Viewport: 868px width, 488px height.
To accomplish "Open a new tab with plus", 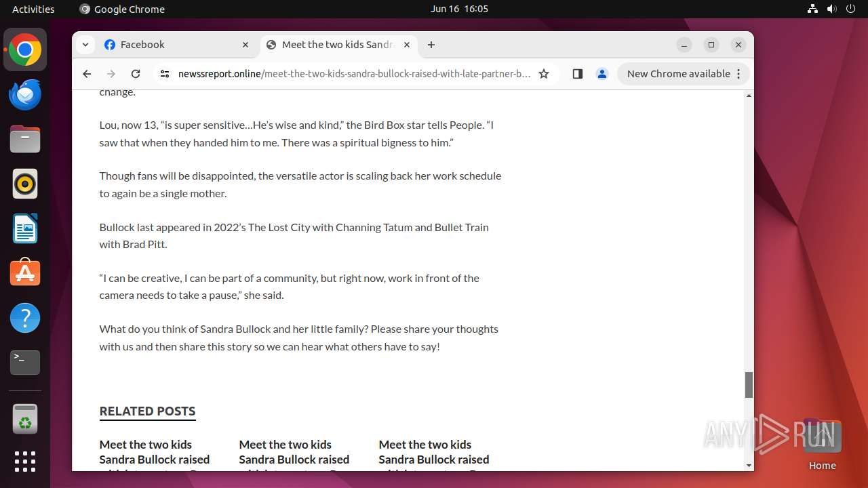I will tap(431, 45).
